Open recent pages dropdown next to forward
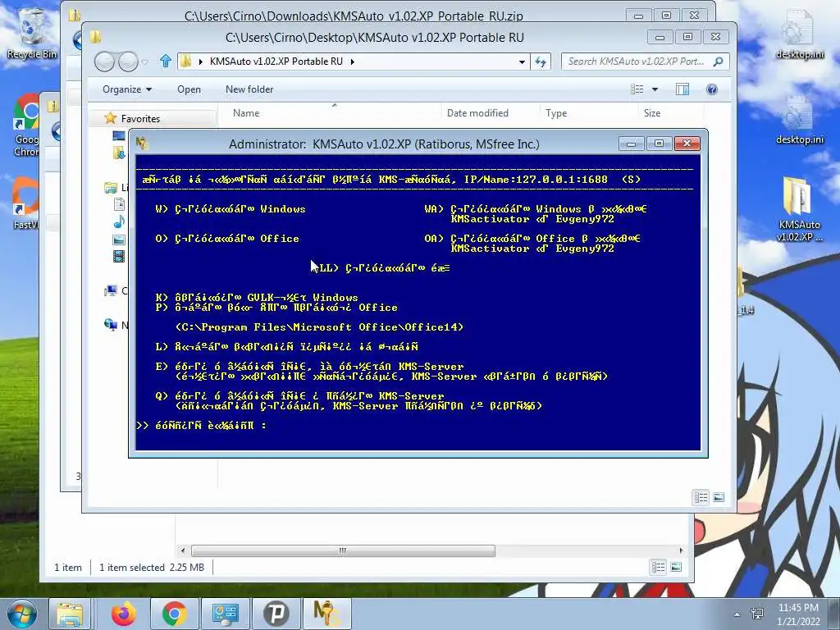This screenshot has height=630, width=840. (144, 62)
